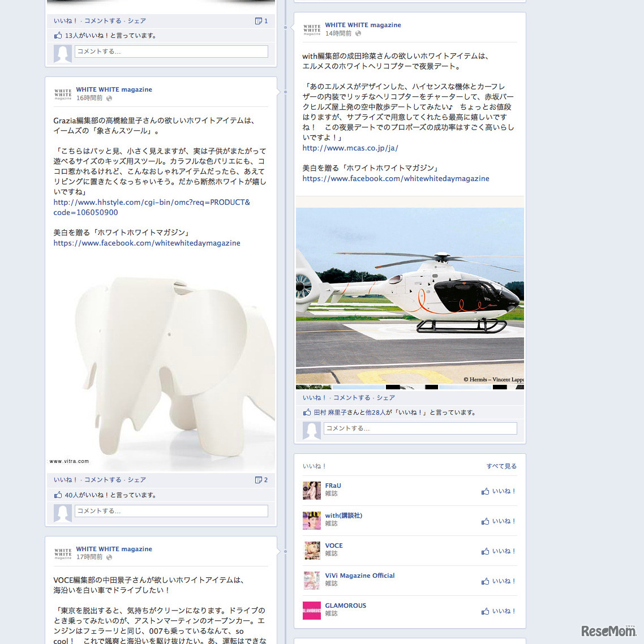Open whitewhitedaymagazine link in elephant post
644x644 pixels.
[x=147, y=243]
